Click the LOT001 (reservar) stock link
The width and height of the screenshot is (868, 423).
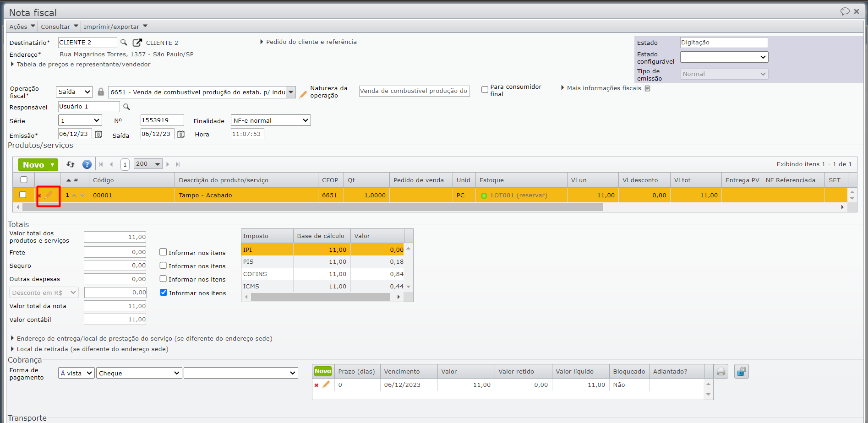tap(519, 195)
